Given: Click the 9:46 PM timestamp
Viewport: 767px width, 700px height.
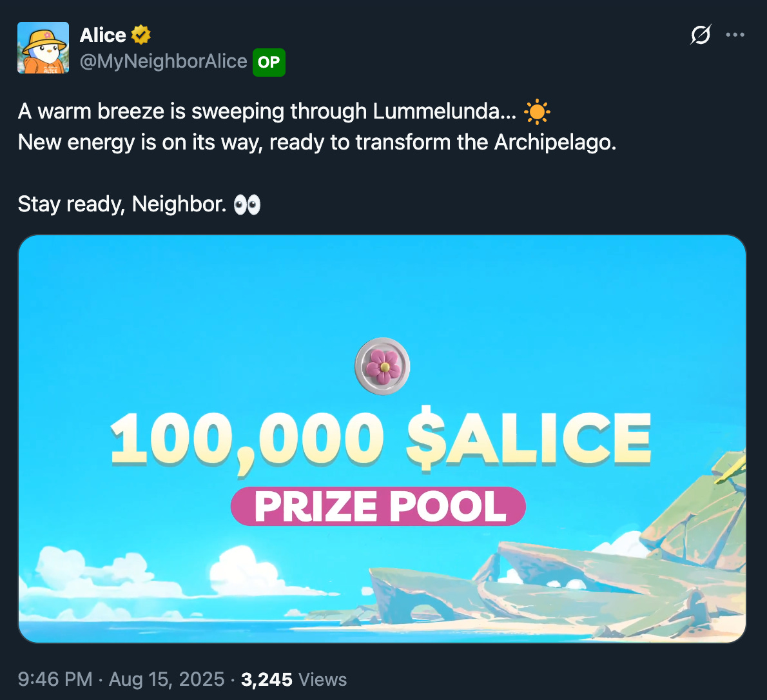Looking at the screenshot, I should tap(55, 679).
